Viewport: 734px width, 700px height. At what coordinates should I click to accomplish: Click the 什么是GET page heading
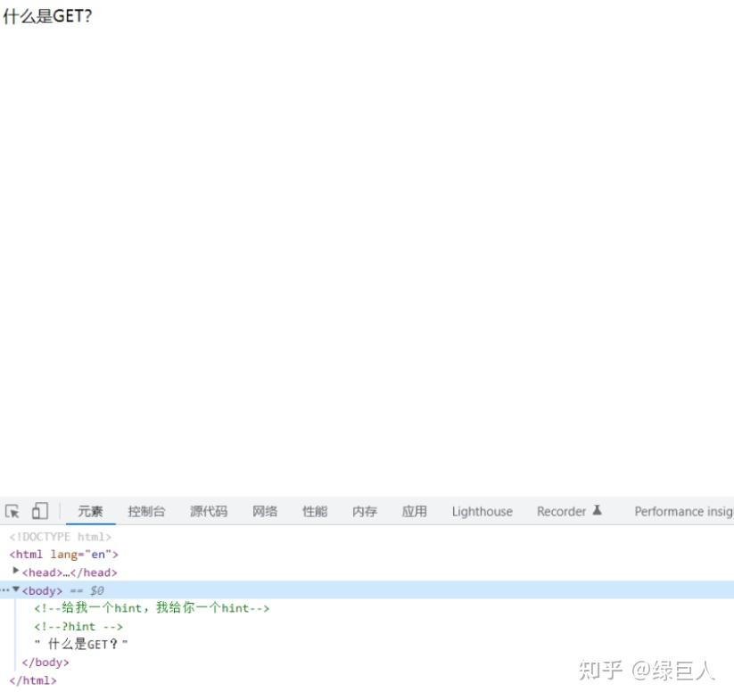(x=47, y=15)
